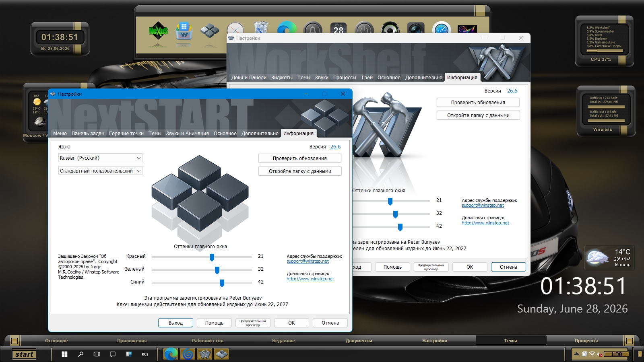Open 'Трей' tab in WorkShelf settings
The width and height of the screenshot is (644, 362).
[367, 78]
